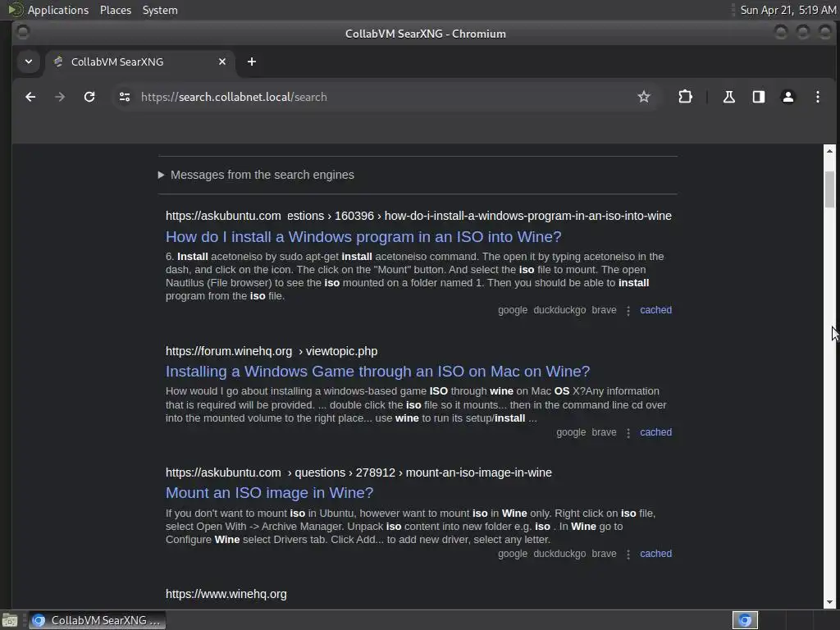Image resolution: width=840 pixels, height=630 pixels.
Task: Open Mount an ISO image in Wine result
Action: (x=269, y=493)
